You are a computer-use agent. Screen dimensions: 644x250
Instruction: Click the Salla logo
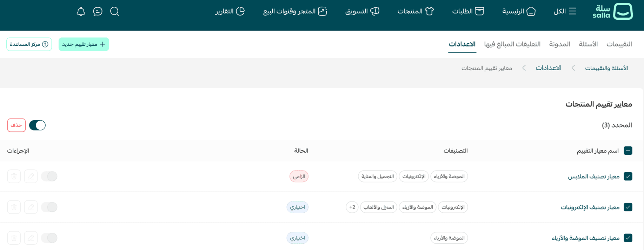pos(613,11)
